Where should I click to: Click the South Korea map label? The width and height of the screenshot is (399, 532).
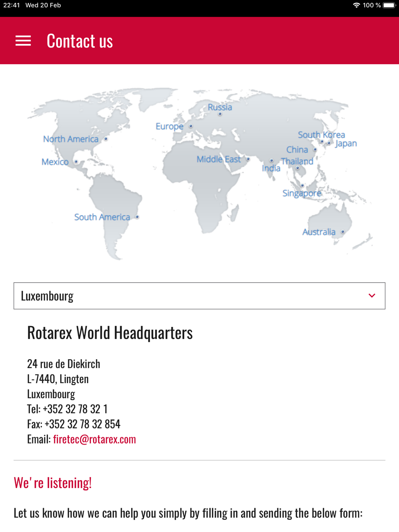pyautogui.click(x=321, y=134)
